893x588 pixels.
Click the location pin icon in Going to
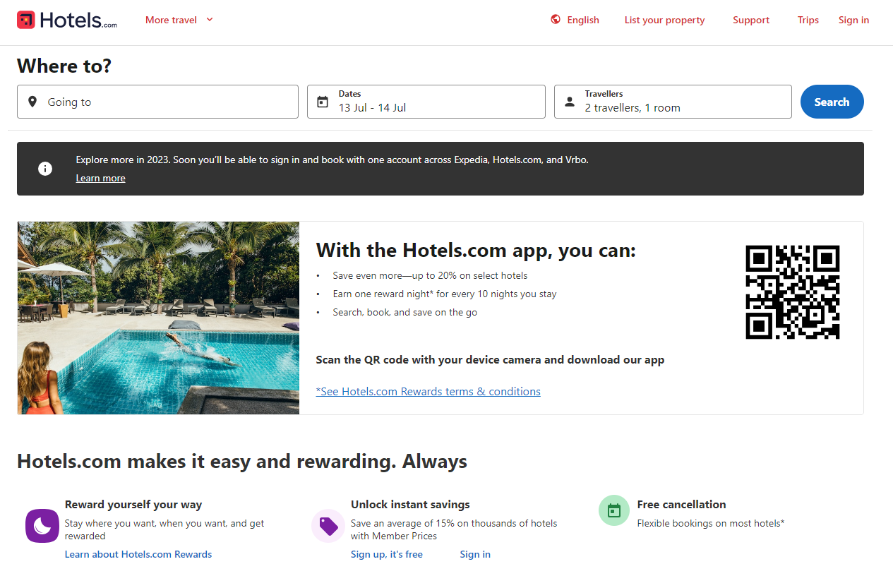coord(32,102)
